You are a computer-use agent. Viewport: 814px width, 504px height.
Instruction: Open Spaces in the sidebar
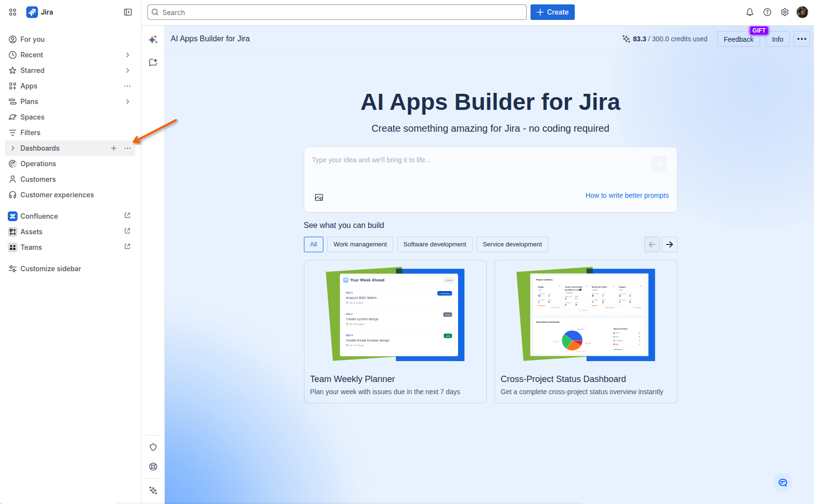click(70, 117)
